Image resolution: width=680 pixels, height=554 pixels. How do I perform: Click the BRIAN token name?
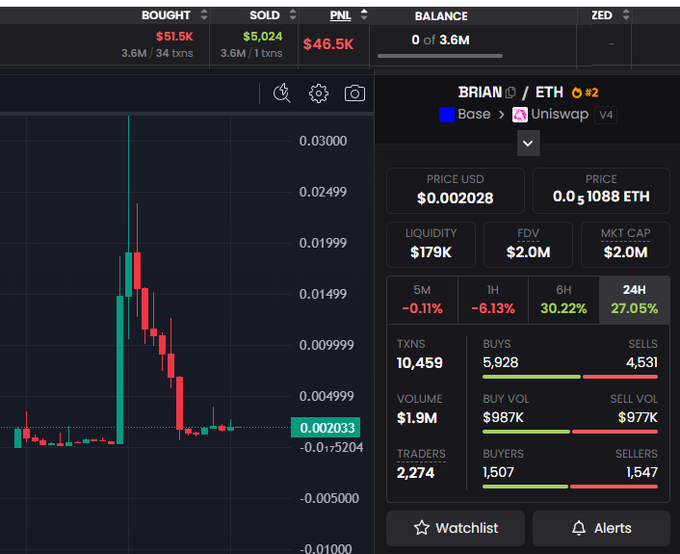pyautogui.click(x=480, y=92)
